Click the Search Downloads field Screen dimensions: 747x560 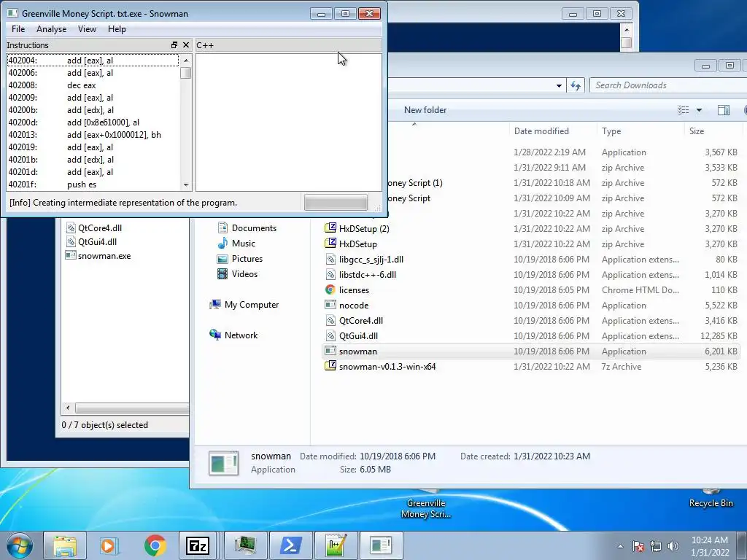pyautogui.click(x=667, y=85)
